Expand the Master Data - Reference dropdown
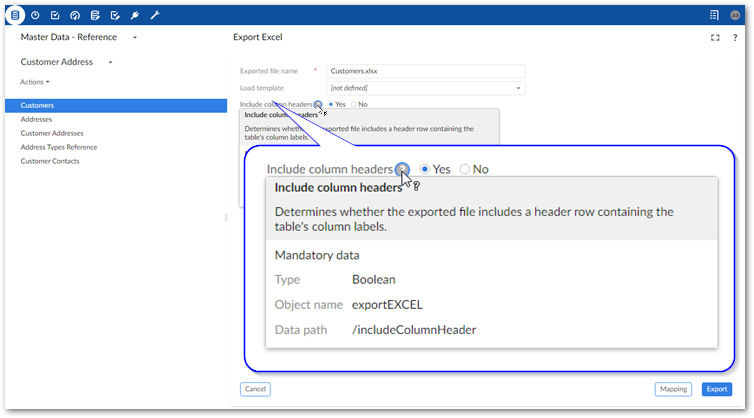Screen dimensions: 754x418 coord(135,38)
